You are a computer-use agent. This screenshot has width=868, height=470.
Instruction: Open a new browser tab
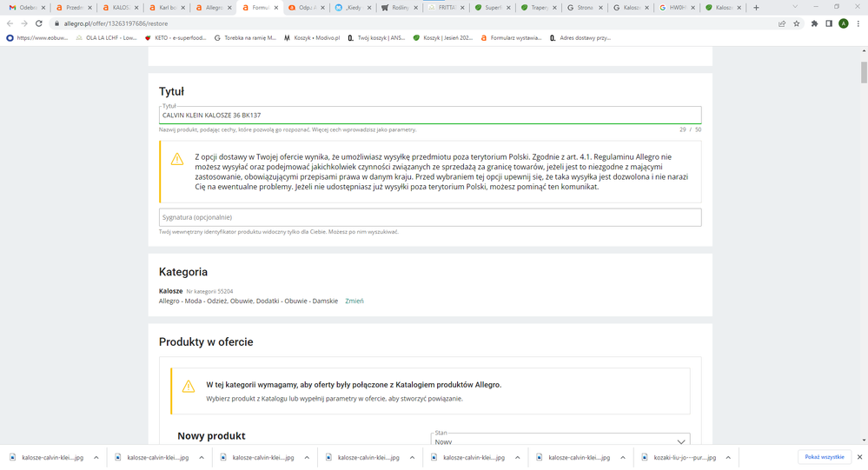[x=756, y=7]
